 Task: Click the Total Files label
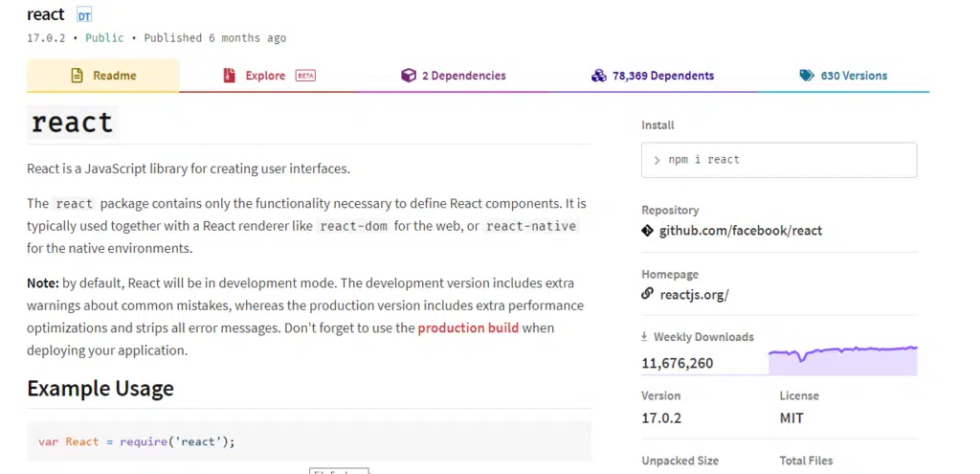coord(806,461)
